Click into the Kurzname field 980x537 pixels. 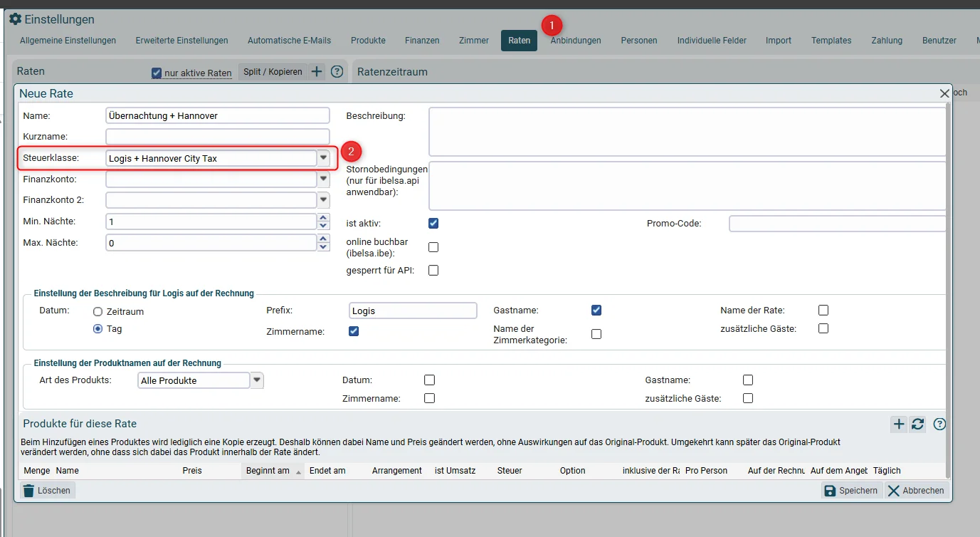pyautogui.click(x=218, y=137)
